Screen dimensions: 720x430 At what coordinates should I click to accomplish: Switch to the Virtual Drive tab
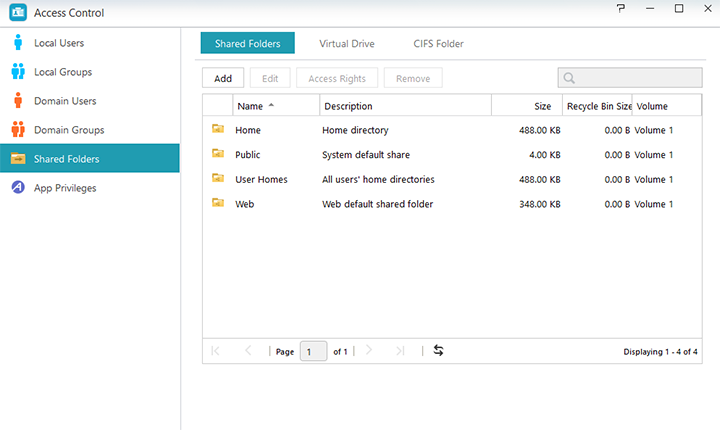click(347, 44)
